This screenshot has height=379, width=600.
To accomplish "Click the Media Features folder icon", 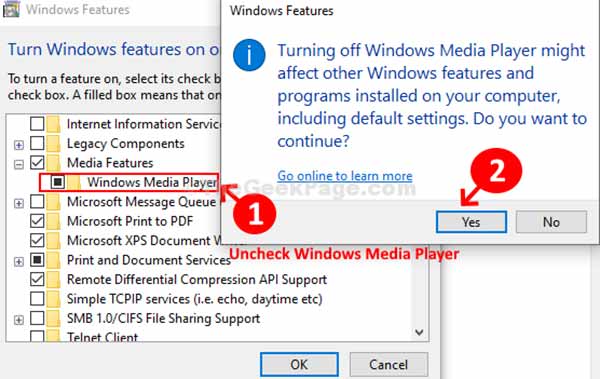I will [x=54, y=163].
